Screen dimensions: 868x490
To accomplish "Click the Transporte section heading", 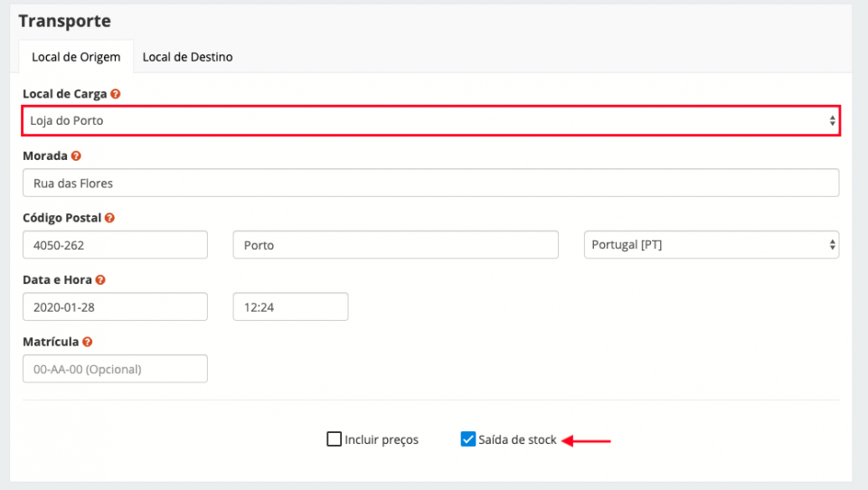I will pos(64,21).
